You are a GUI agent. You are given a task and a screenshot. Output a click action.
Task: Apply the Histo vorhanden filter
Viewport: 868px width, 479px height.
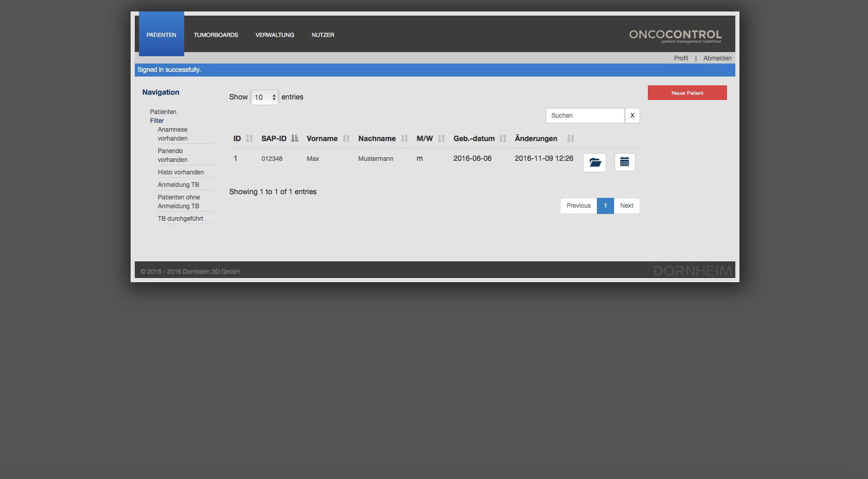pos(181,172)
